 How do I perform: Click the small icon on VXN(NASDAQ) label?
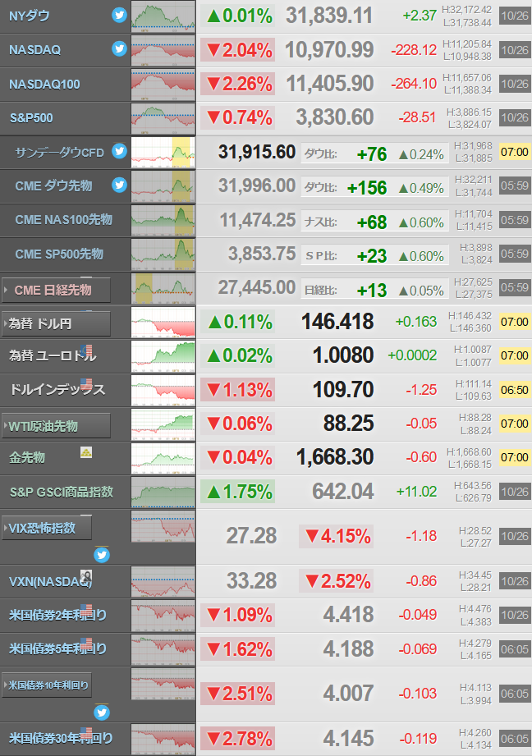pos(86,575)
